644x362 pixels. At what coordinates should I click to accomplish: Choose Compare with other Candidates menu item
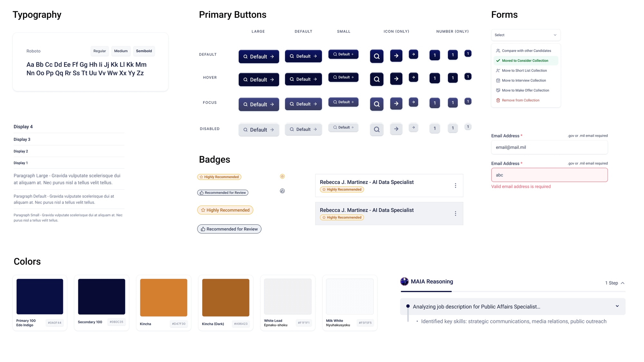click(x=526, y=51)
